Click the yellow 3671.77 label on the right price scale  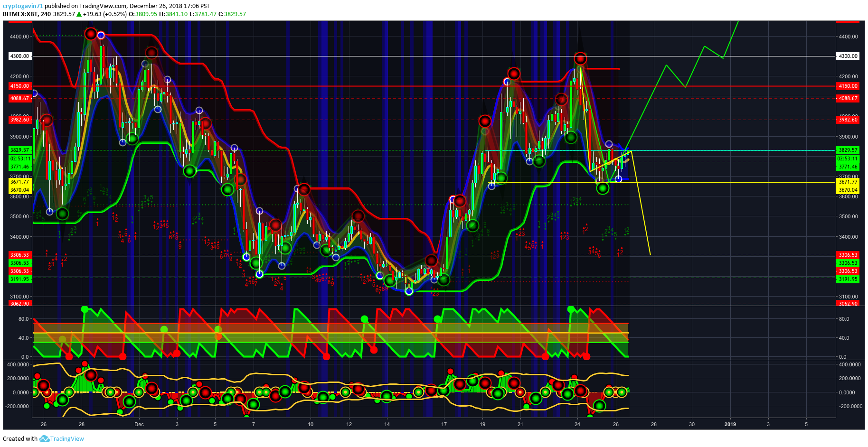848,182
